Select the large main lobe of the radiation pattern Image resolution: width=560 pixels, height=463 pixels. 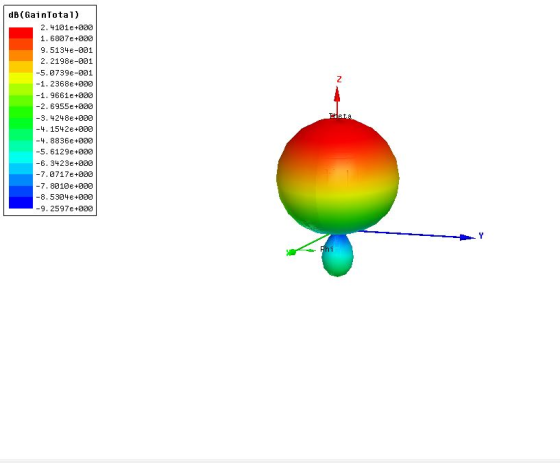pyautogui.click(x=338, y=176)
